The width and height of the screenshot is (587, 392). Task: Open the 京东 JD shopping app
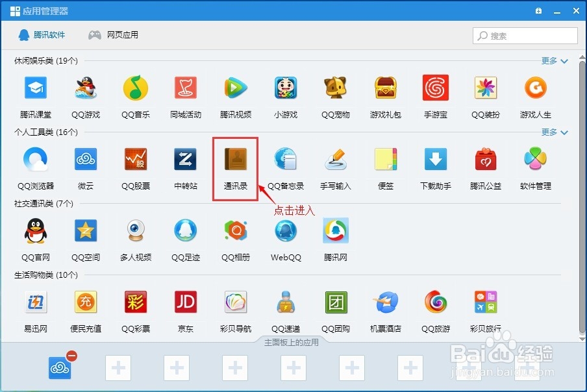point(185,302)
